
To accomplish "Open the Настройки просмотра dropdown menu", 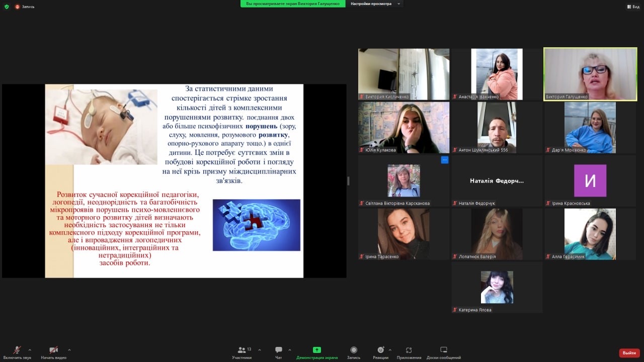I will 376,4.
